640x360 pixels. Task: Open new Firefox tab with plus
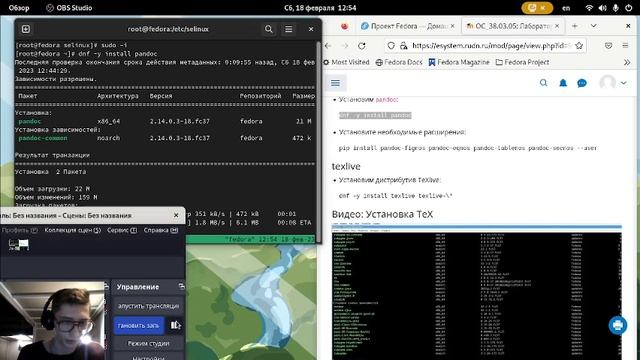(x=575, y=26)
